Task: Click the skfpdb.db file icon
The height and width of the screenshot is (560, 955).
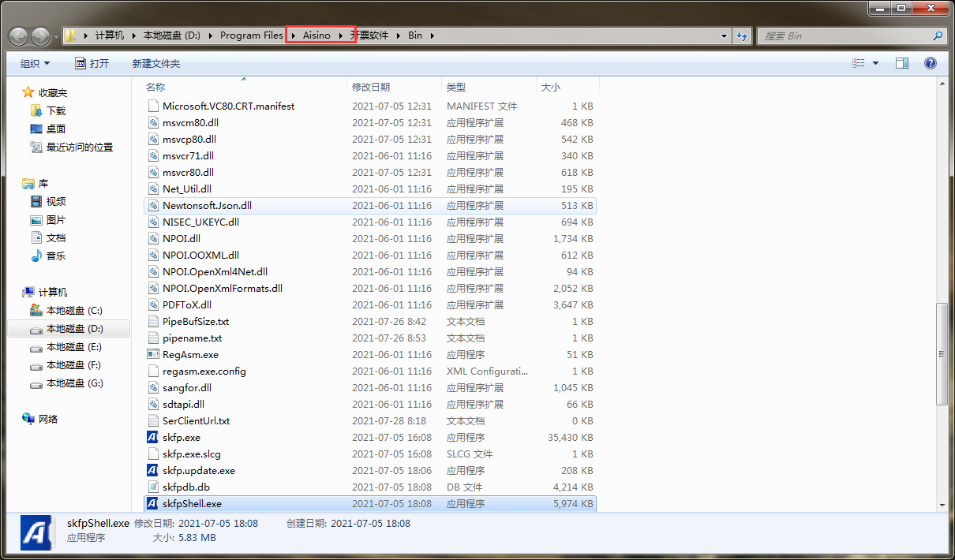Action: point(153,487)
